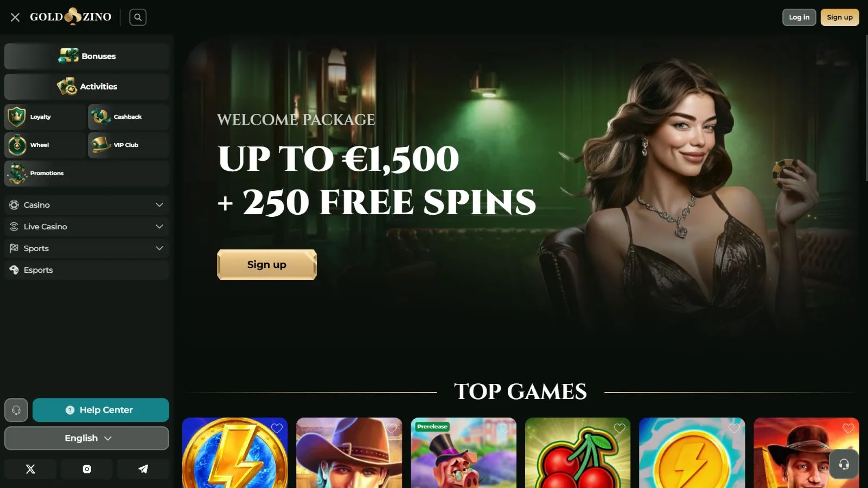868x488 pixels.
Task: Go to Esports in the sidebar
Action: pos(87,270)
